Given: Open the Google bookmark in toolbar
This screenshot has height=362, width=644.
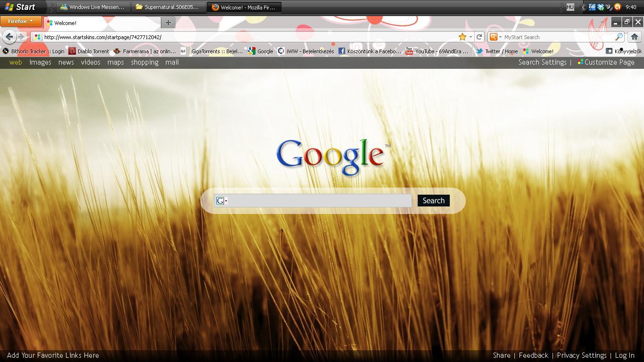Looking at the screenshot, I should [x=261, y=51].
